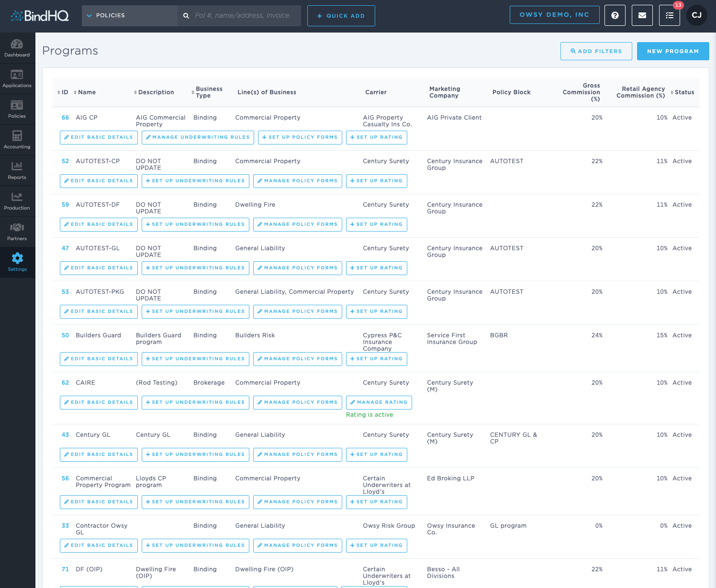The height and width of the screenshot is (588, 716).
Task: Set up underwriting rules for AUTOTEST-CP
Action: 195,181
